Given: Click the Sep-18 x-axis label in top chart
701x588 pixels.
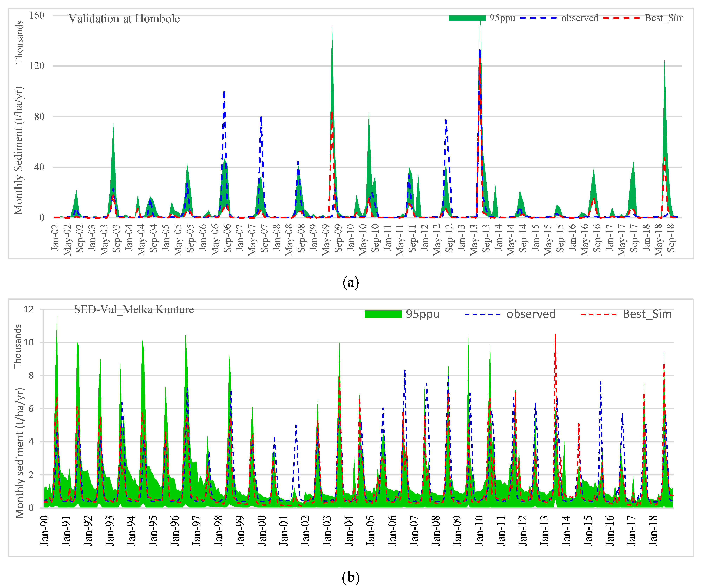Looking at the screenshot, I should click(671, 238).
